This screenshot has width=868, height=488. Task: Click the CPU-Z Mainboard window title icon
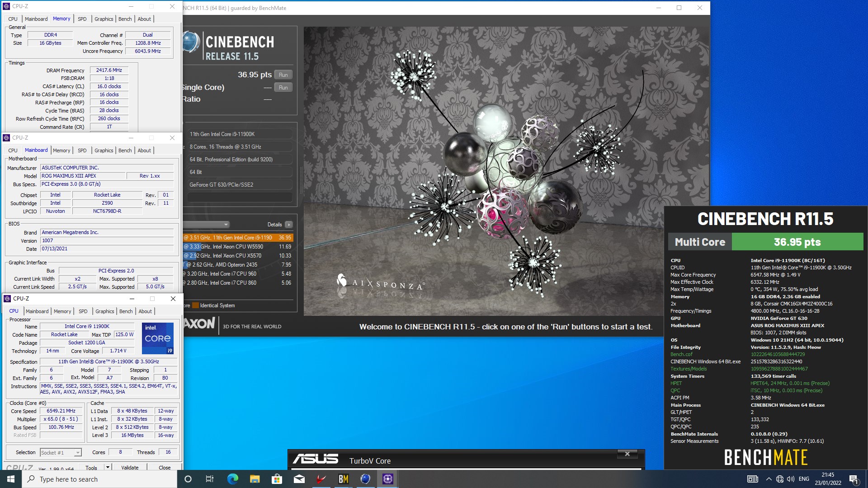coord(6,137)
